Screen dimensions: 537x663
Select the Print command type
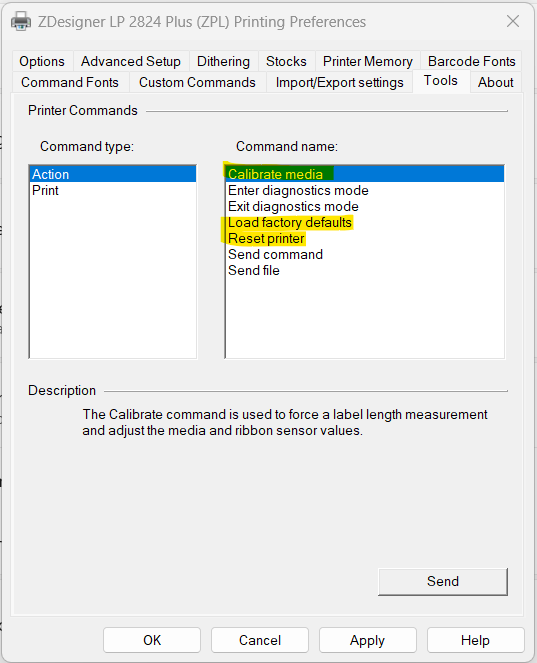click(x=113, y=190)
